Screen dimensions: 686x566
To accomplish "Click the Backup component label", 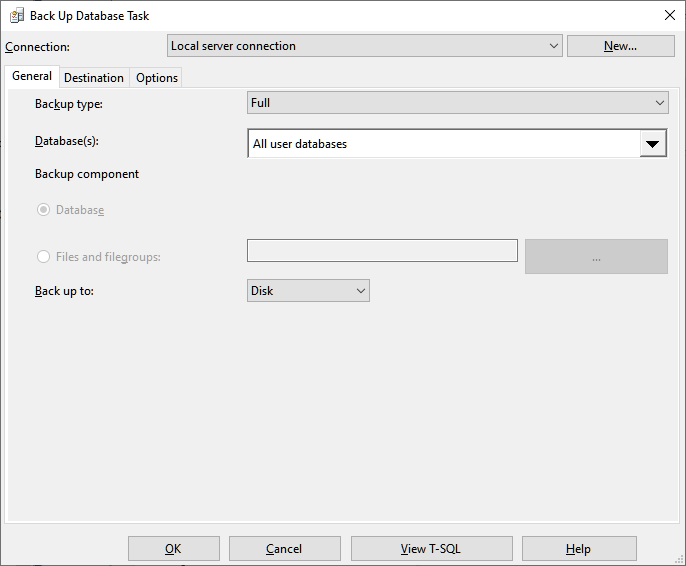I will pos(87,174).
